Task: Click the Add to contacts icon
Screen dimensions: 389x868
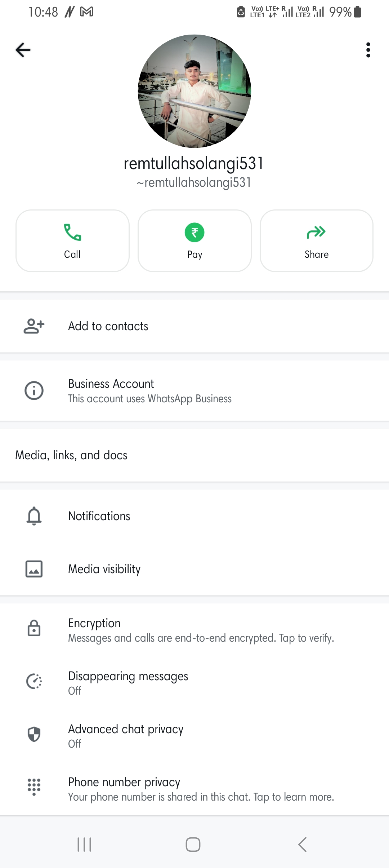Action: click(x=34, y=326)
